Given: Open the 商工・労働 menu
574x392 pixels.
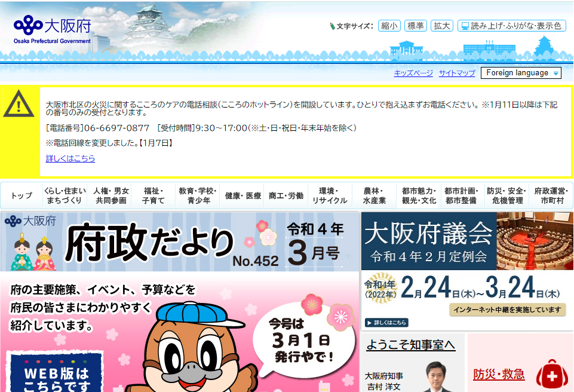Looking at the screenshot, I should 286,195.
